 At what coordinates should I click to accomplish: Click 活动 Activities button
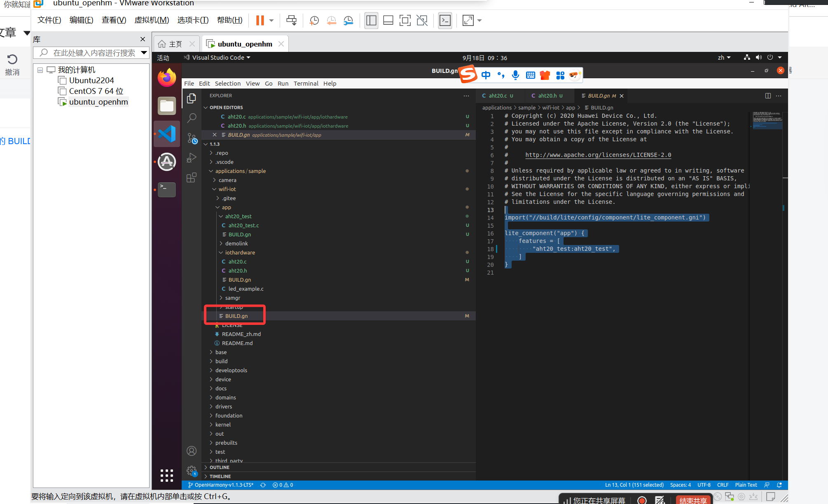click(x=163, y=58)
